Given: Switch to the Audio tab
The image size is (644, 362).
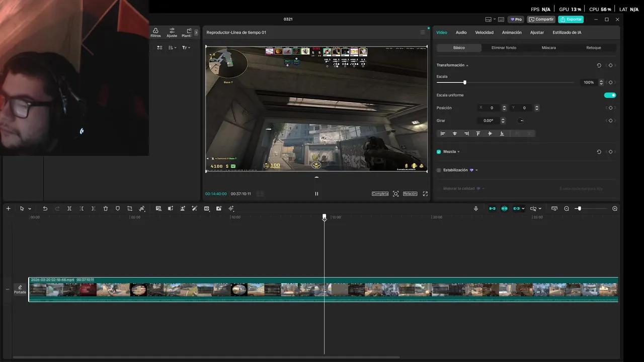Looking at the screenshot, I should [x=461, y=33].
